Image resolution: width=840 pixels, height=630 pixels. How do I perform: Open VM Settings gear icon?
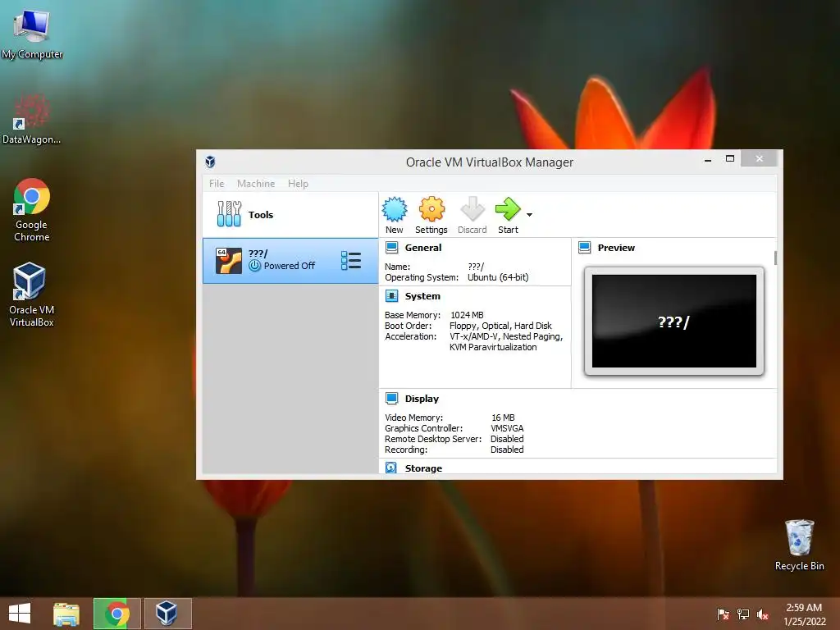click(x=431, y=209)
